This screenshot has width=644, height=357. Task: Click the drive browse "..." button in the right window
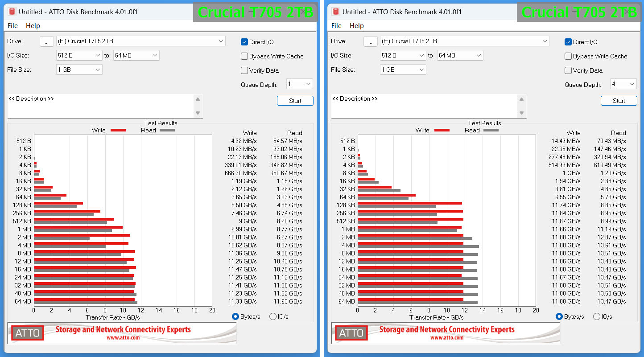coord(371,41)
